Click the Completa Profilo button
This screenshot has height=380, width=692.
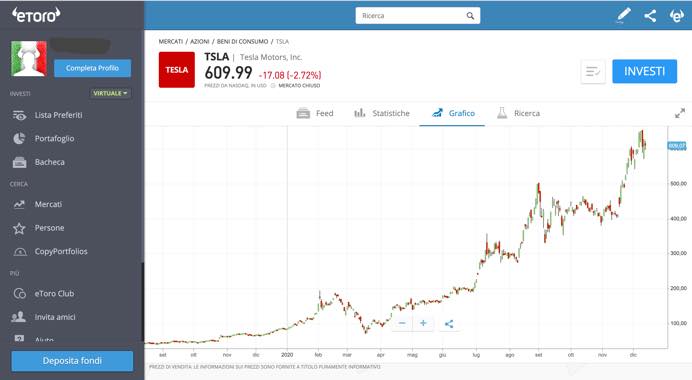click(92, 68)
